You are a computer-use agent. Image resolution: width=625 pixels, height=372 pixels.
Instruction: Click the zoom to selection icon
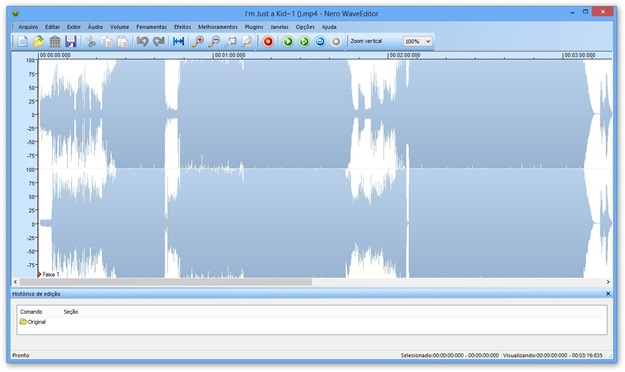(230, 41)
